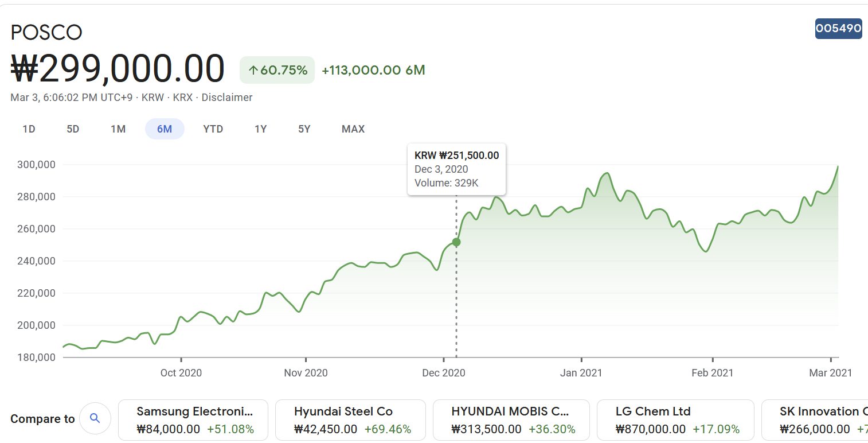Choose the 1M chart range

click(118, 129)
